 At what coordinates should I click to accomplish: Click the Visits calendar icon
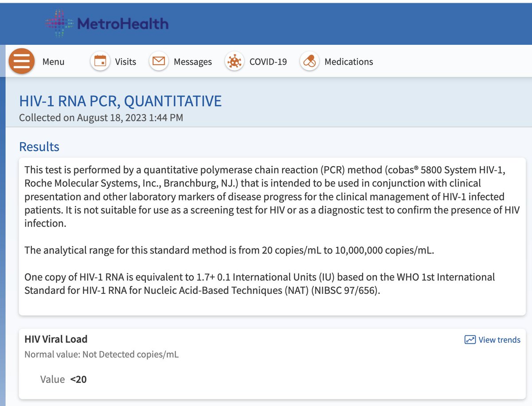pos(101,61)
